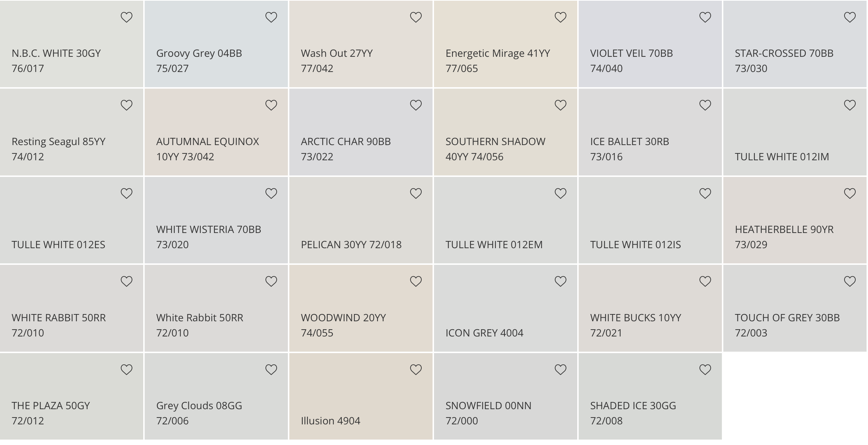Select ICON GREY 4004 color
This screenshot has height=445, width=868.
pyautogui.click(x=506, y=308)
